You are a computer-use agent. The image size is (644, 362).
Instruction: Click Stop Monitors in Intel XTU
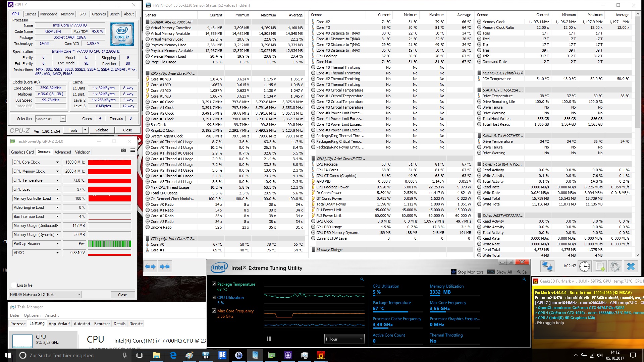click(x=467, y=272)
